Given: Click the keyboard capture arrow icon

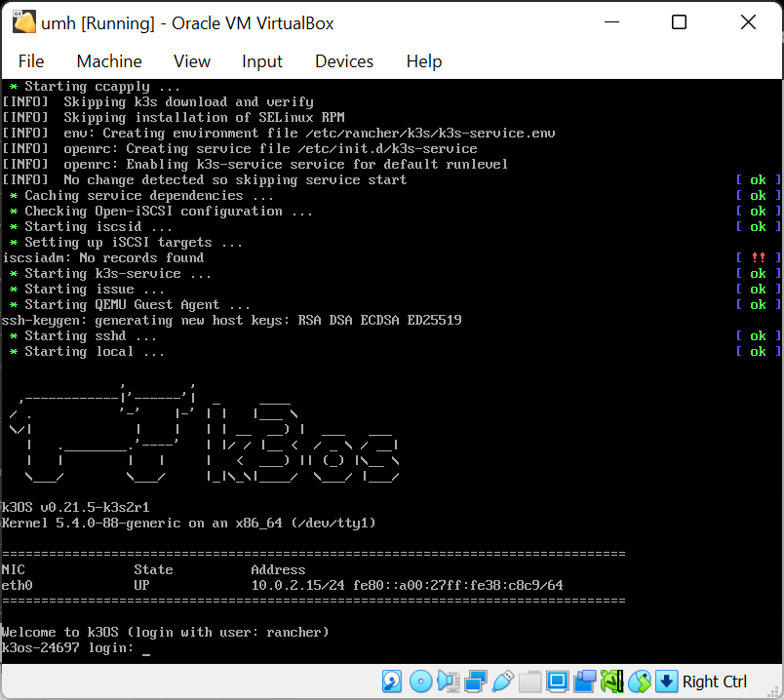Looking at the screenshot, I should pos(666,681).
